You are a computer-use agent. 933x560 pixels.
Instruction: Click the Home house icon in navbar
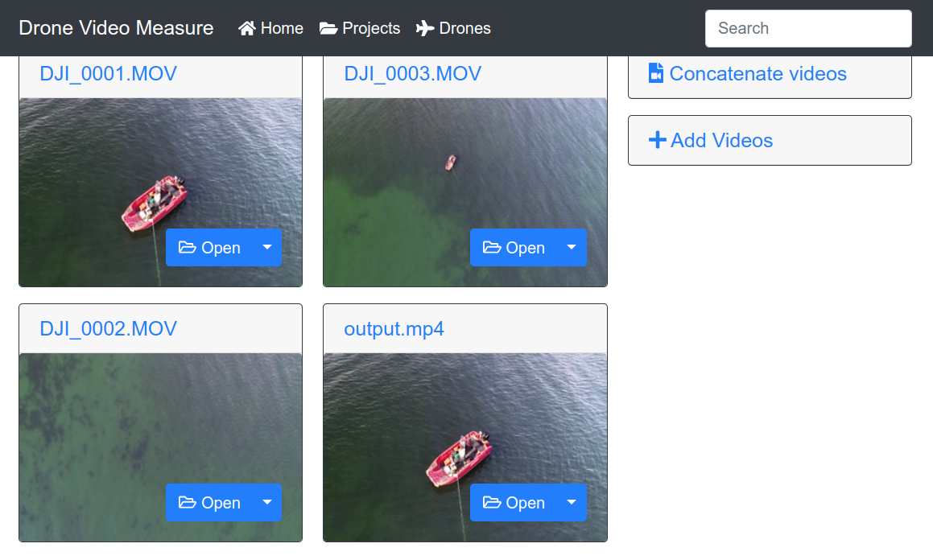click(x=247, y=28)
